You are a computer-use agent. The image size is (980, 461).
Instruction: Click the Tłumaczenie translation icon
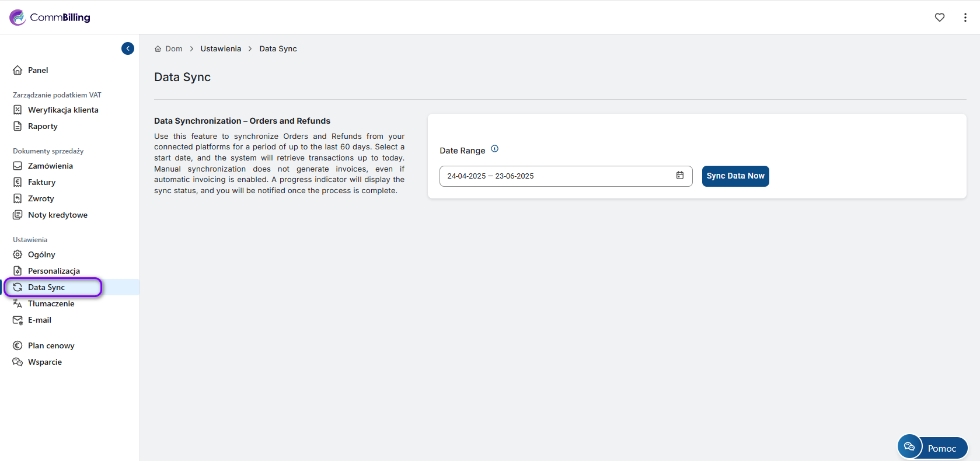(x=18, y=303)
